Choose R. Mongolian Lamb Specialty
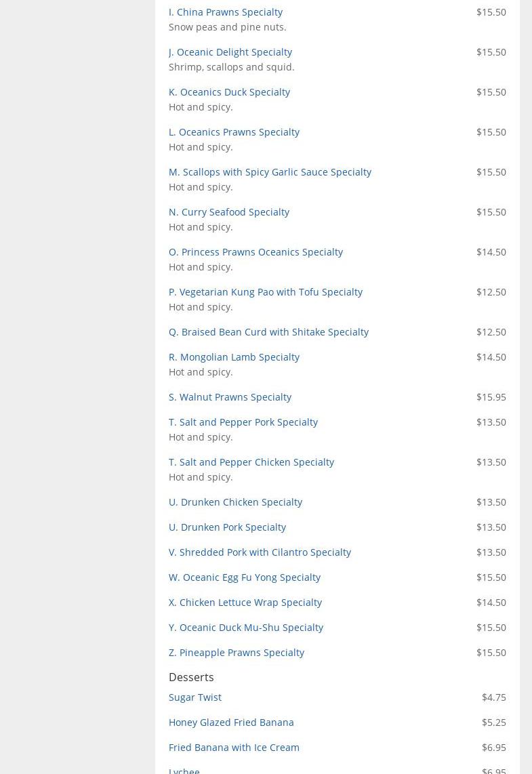 click(234, 357)
